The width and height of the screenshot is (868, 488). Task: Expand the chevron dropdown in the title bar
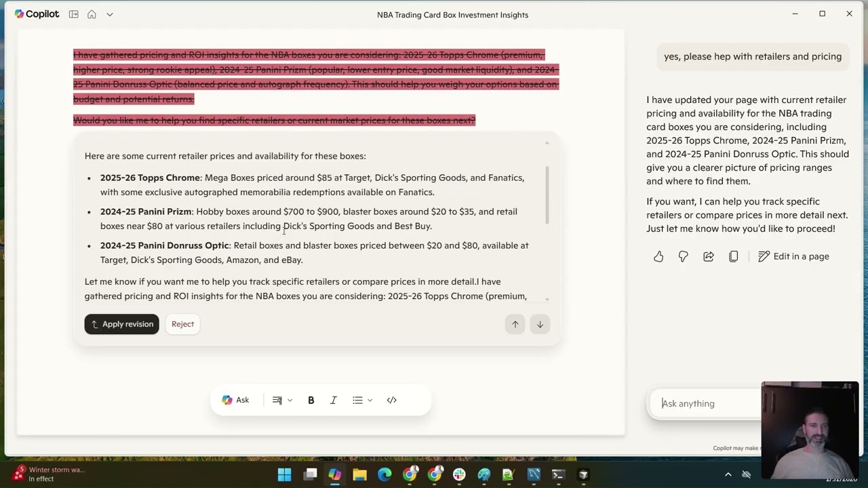[110, 14]
